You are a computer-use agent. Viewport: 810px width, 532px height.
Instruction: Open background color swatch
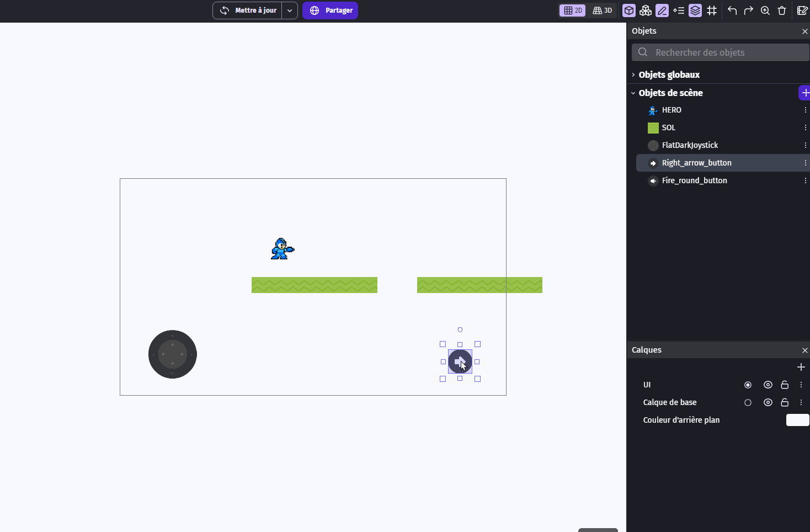click(x=797, y=420)
